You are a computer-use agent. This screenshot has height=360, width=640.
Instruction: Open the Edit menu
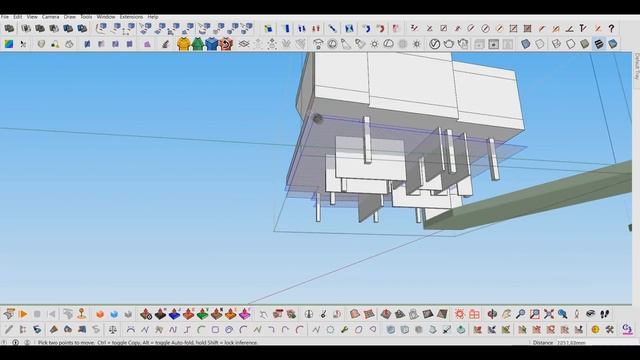[18, 17]
